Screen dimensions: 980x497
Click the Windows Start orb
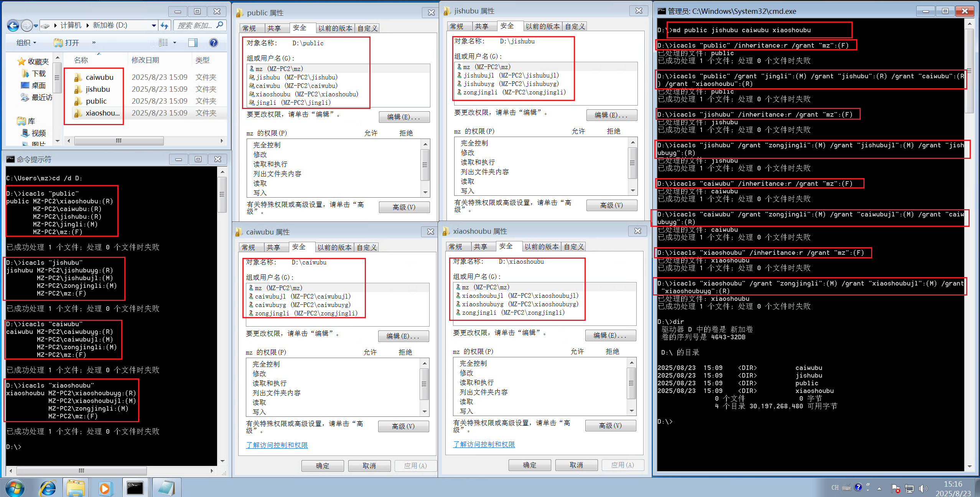[x=15, y=488]
